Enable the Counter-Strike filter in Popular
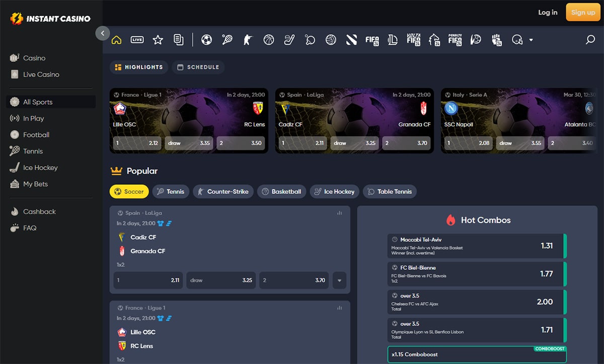Image resolution: width=604 pixels, height=364 pixels. [223, 191]
